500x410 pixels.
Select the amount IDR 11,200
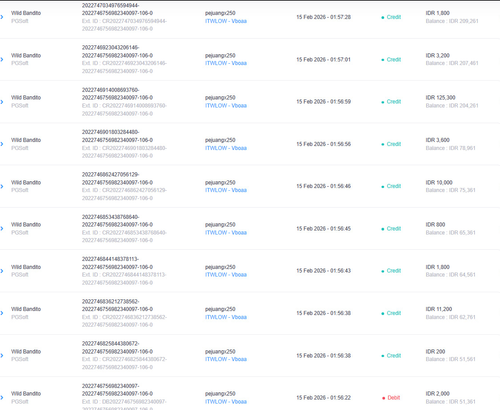tap(439, 309)
